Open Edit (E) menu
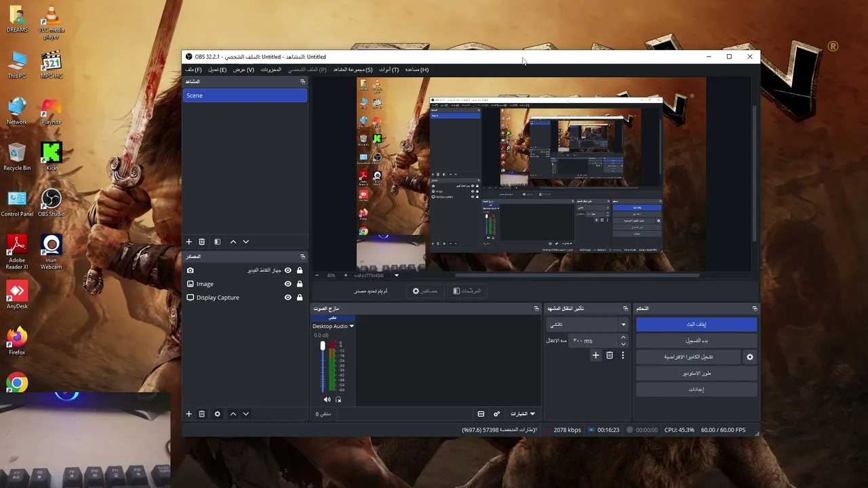 coord(217,70)
